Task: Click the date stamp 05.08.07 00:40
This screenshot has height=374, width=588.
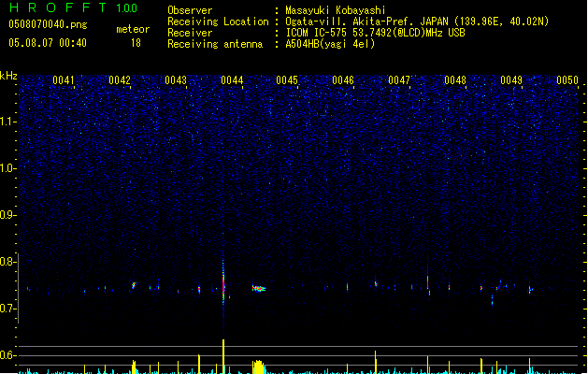Action: point(48,43)
